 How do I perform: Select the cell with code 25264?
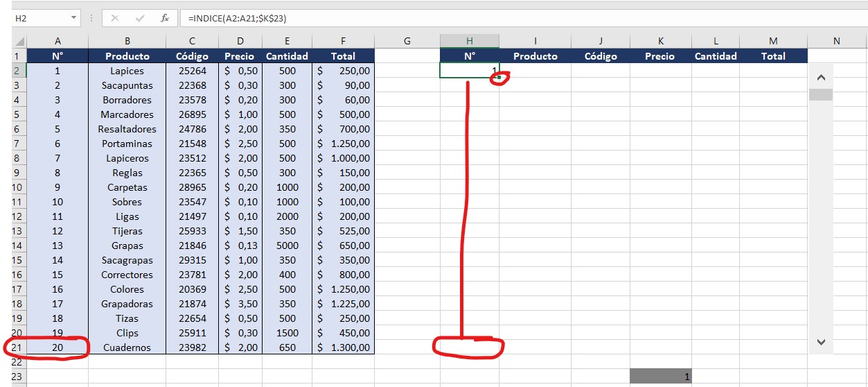tap(192, 71)
